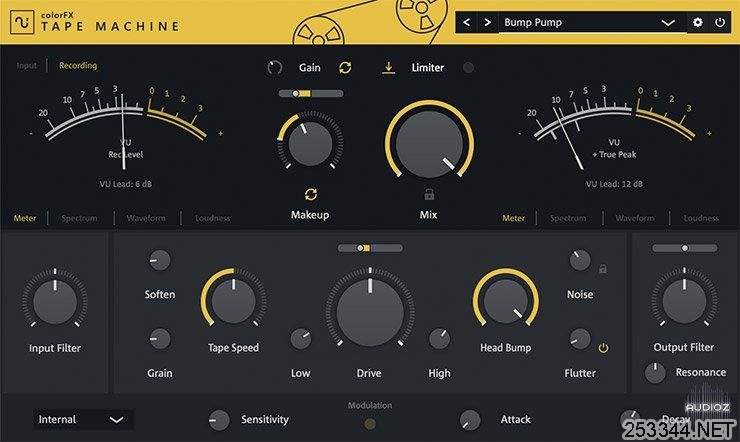Switch left meter to Recording
The height and width of the screenshot is (442, 740).
pos(78,66)
